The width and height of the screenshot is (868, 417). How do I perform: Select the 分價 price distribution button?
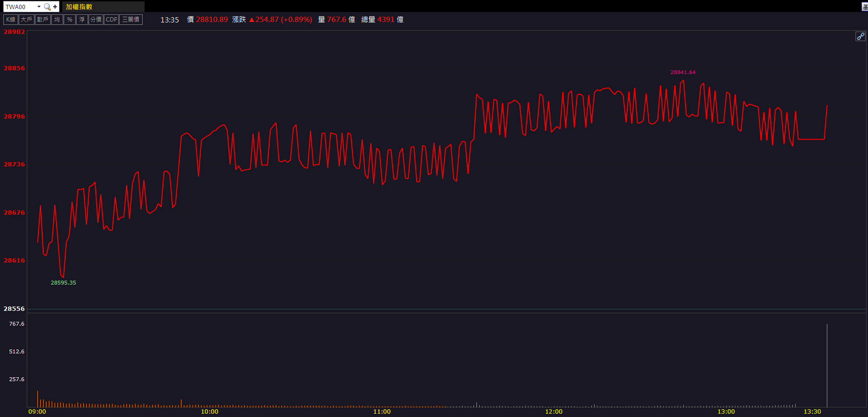click(96, 20)
